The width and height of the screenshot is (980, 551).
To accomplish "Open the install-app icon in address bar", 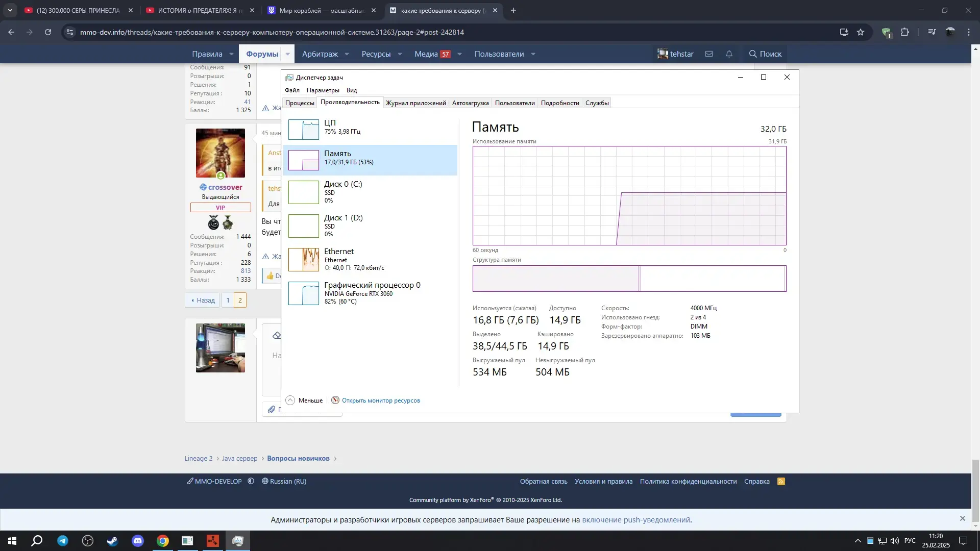I will click(x=844, y=32).
